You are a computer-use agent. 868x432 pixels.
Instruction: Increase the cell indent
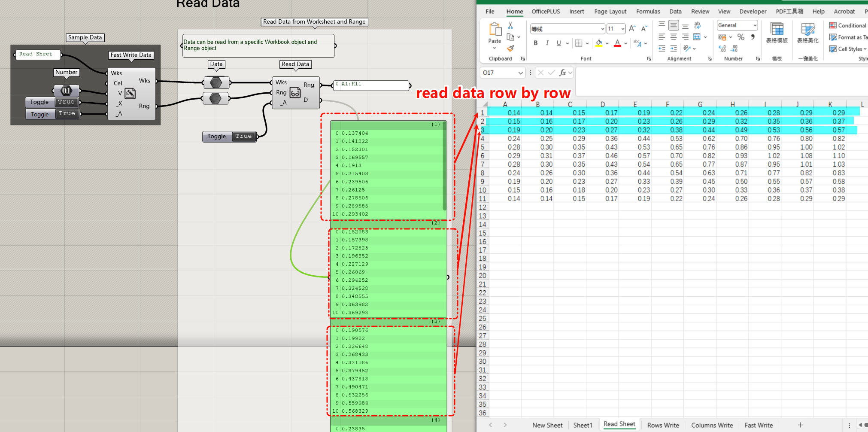[674, 49]
